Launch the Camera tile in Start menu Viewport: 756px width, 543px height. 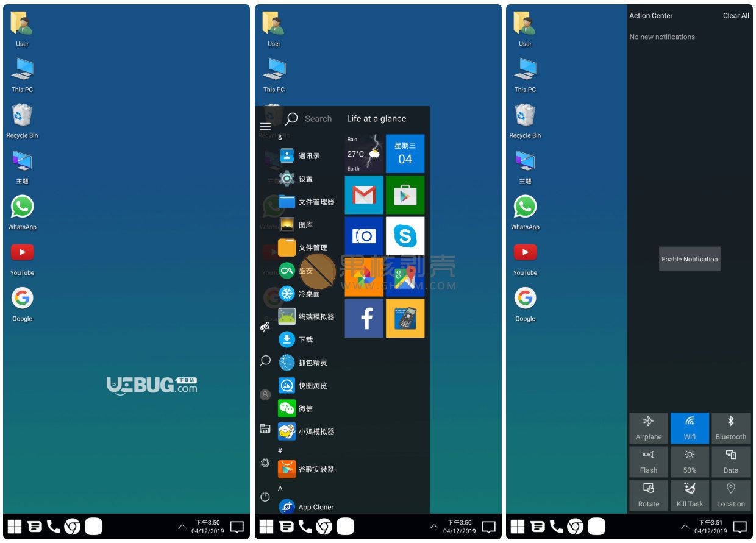click(x=364, y=236)
